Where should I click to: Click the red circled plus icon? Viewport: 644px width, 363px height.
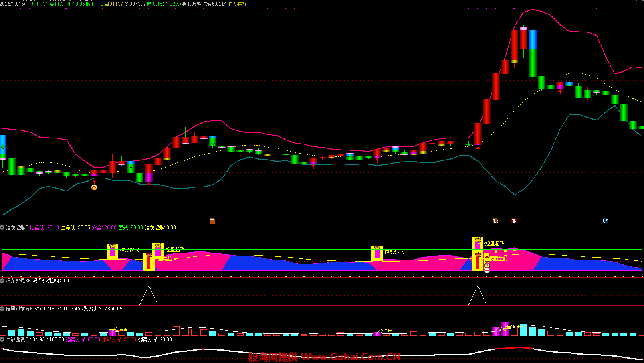pos(487,270)
